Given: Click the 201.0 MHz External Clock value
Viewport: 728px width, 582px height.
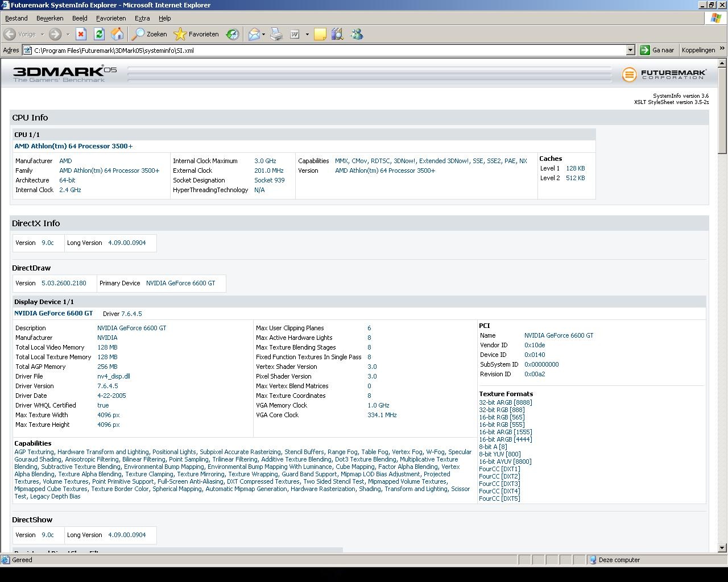Looking at the screenshot, I should point(269,171).
